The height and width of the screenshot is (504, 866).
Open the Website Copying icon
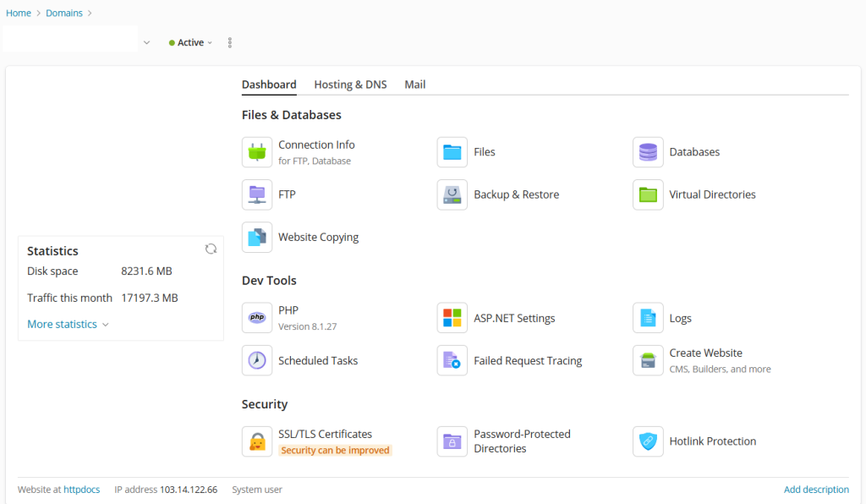click(x=257, y=238)
